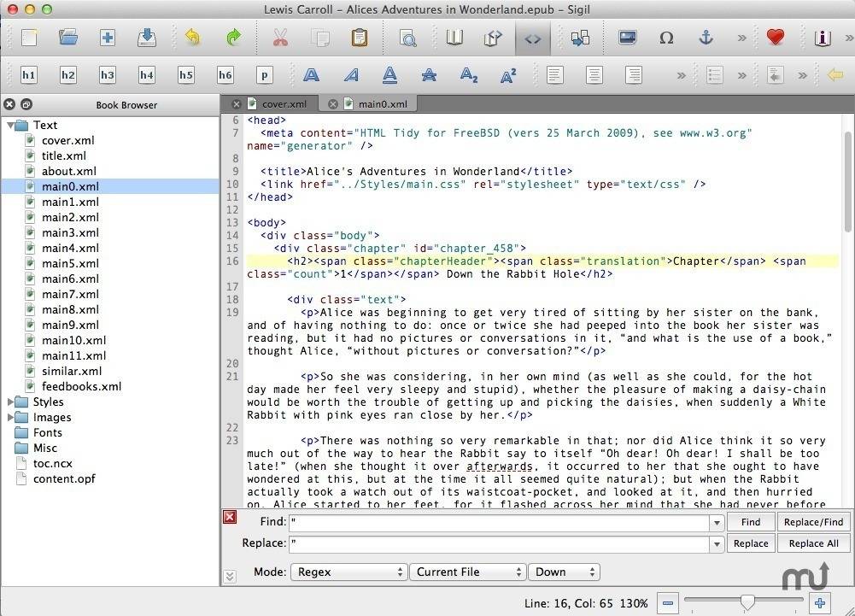Copy the selection with the Copy icon
Image resolution: width=855 pixels, height=616 pixels.
tap(319, 38)
